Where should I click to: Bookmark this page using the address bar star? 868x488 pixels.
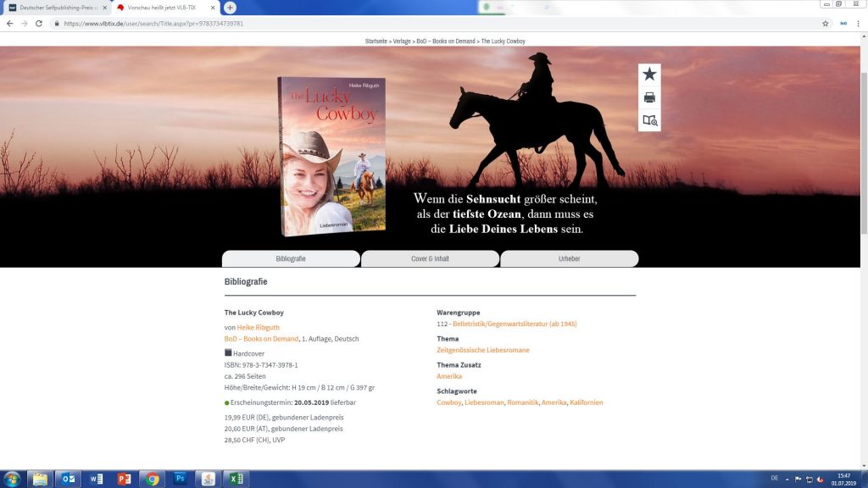(826, 24)
